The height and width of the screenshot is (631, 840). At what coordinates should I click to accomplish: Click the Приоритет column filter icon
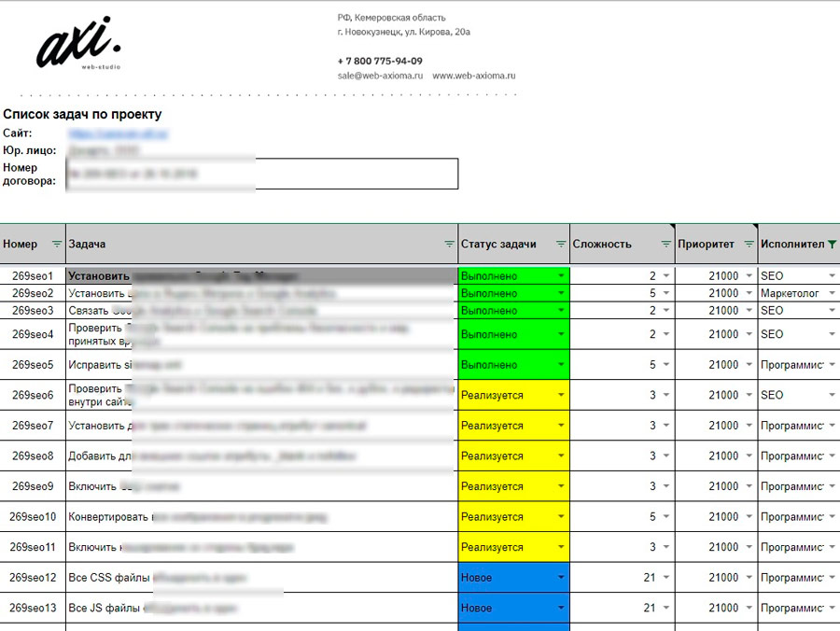(749, 245)
